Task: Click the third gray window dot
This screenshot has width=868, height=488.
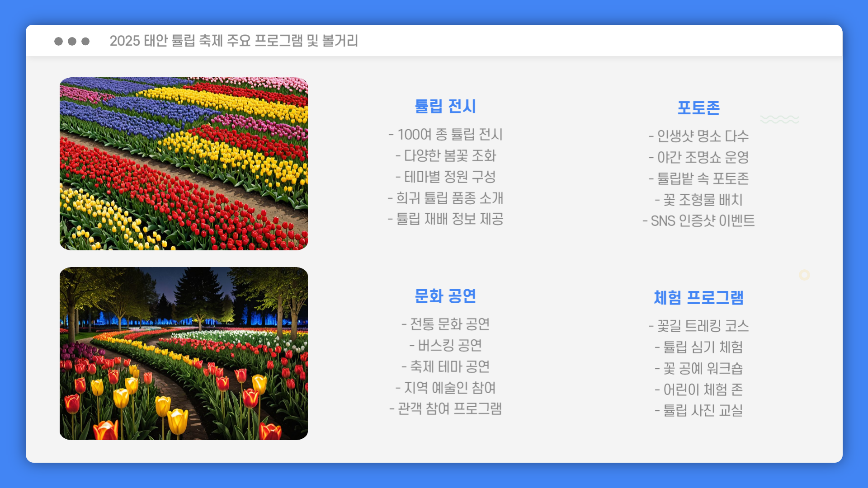Action: pos(85,41)
